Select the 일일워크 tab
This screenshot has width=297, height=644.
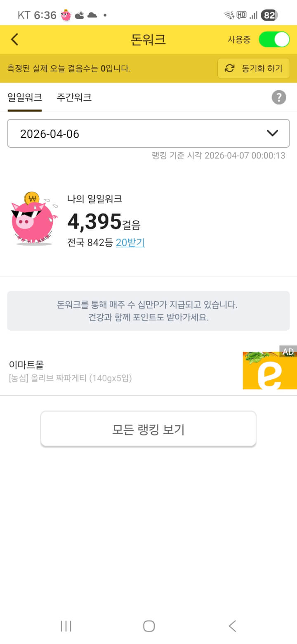[25, 97]
